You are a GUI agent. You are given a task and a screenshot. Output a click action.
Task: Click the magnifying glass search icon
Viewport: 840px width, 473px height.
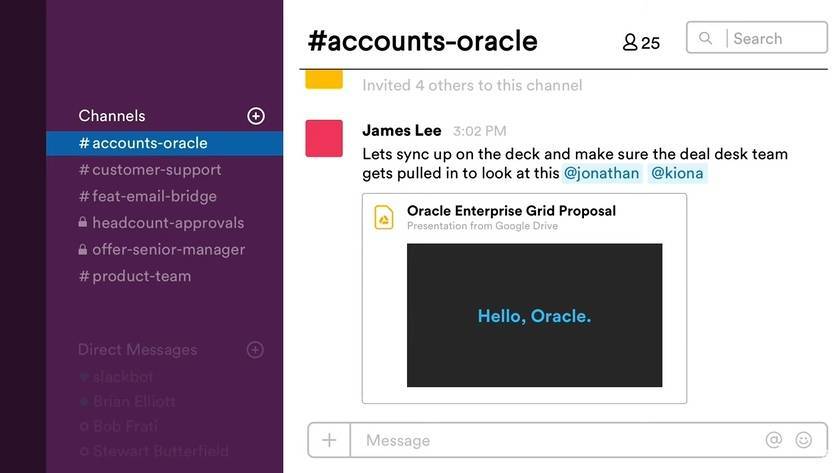(706, 39)
